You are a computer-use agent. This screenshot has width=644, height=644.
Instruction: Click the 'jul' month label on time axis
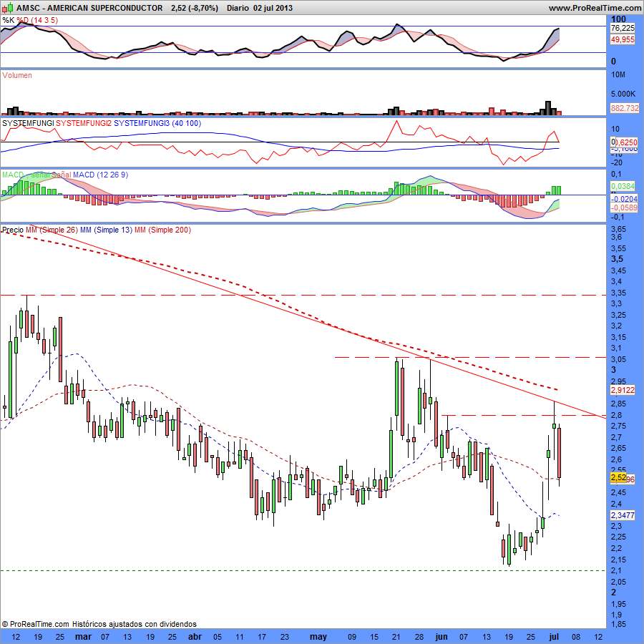click(554, 637)
